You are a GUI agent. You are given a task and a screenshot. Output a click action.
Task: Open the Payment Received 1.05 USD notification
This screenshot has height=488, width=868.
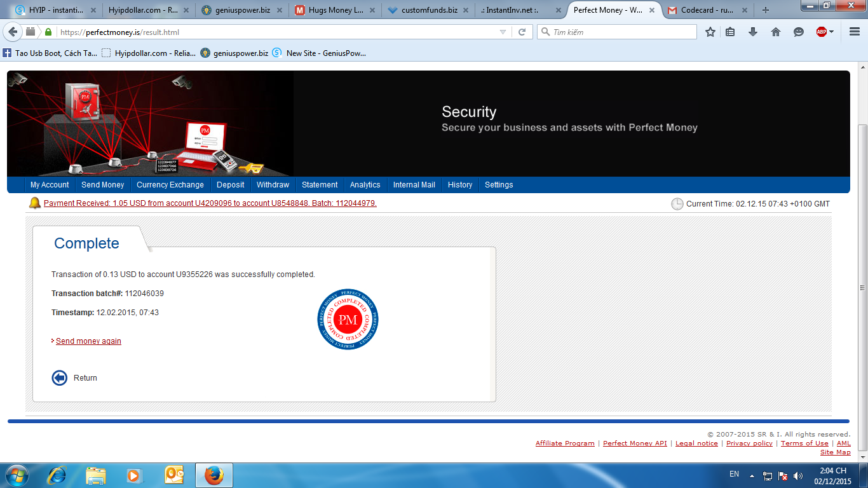[210, 203]
